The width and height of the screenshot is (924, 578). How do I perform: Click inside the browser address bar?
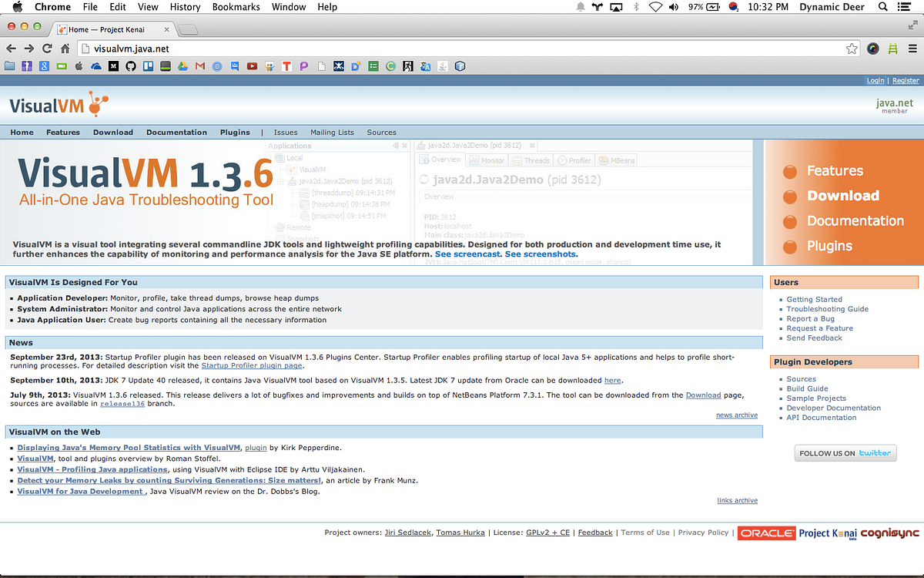point(308,47)
